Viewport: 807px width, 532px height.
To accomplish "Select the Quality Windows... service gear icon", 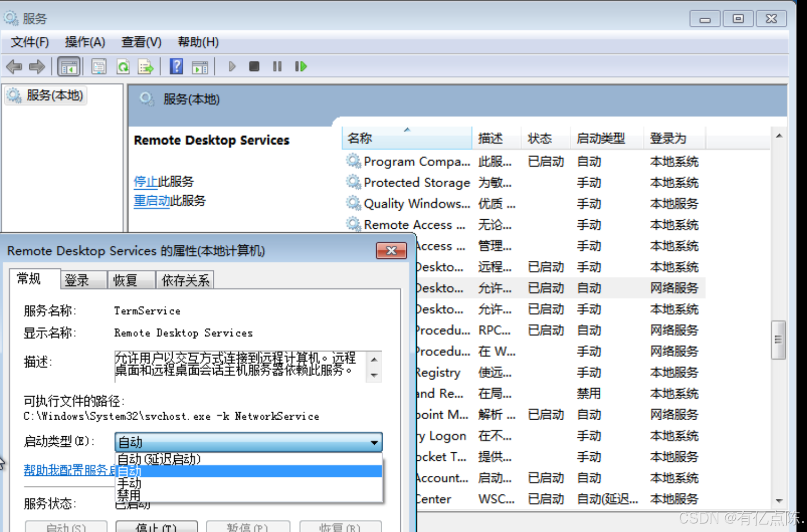I will click(x=353, y=203).
